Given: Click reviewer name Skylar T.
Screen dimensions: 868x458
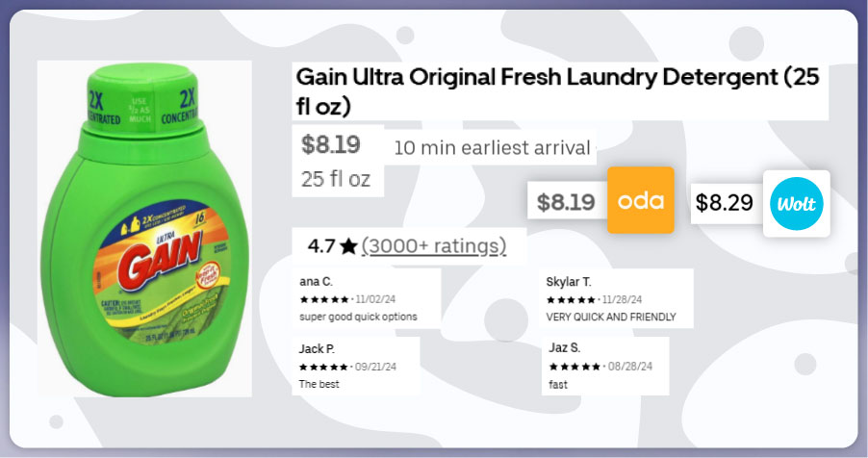Looking at the screenshot, I should click(569, 281).
